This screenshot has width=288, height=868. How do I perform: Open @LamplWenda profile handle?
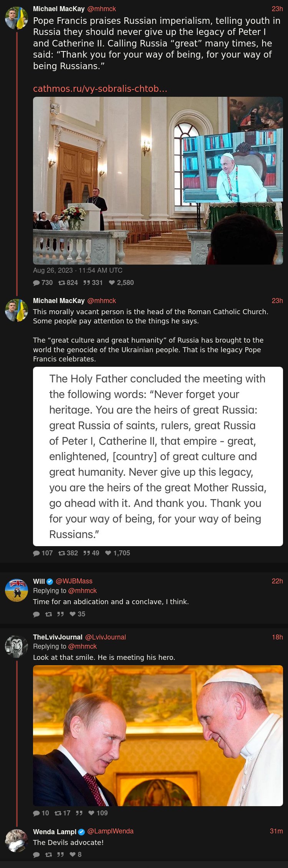tap(111, 831)
